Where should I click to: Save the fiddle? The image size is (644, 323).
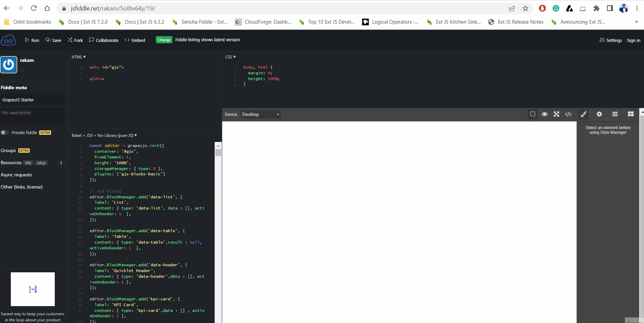53,40
